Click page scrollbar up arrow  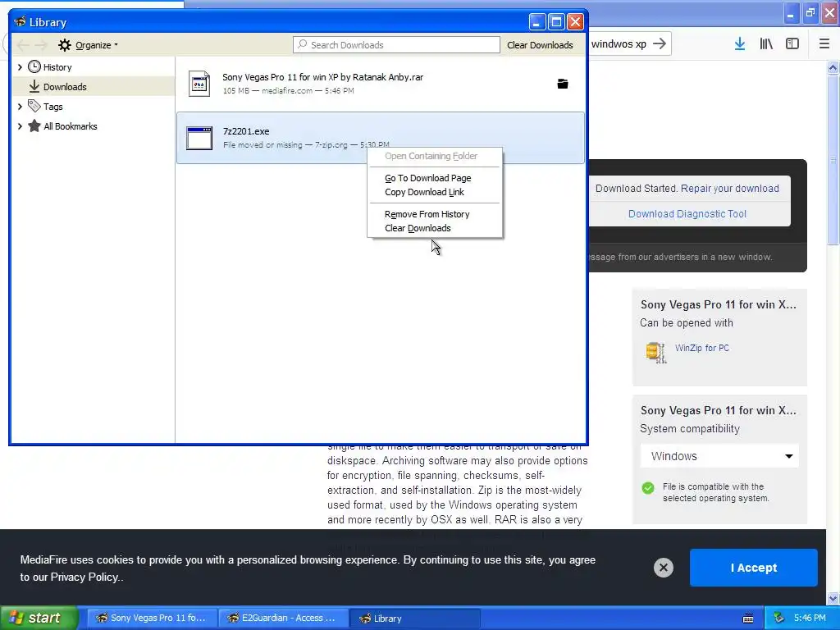pos(833,67)
